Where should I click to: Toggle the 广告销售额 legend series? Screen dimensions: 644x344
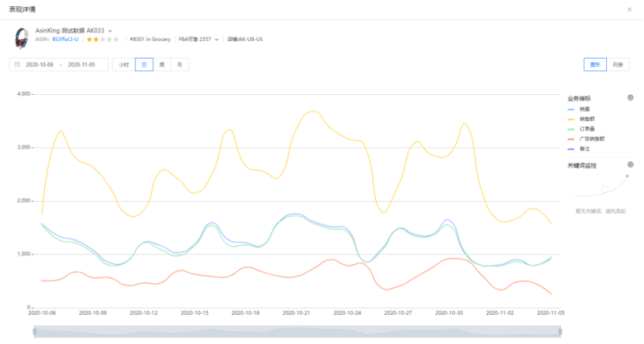(586, 139)
